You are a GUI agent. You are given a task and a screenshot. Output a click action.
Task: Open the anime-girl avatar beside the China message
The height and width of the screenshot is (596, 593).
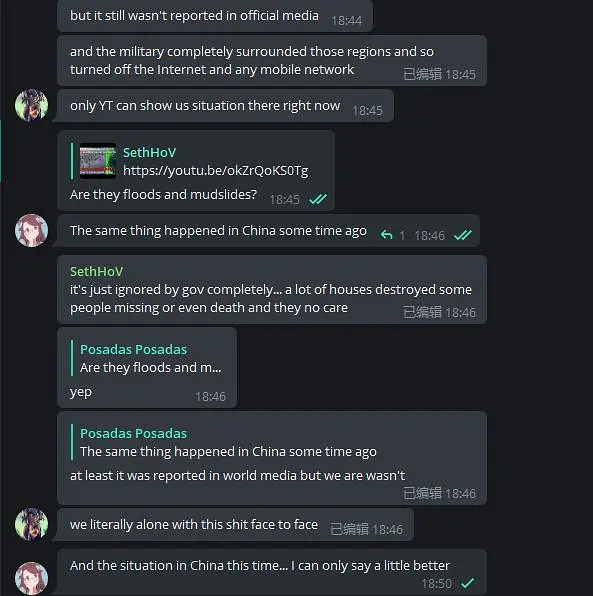tap(32, 230)
